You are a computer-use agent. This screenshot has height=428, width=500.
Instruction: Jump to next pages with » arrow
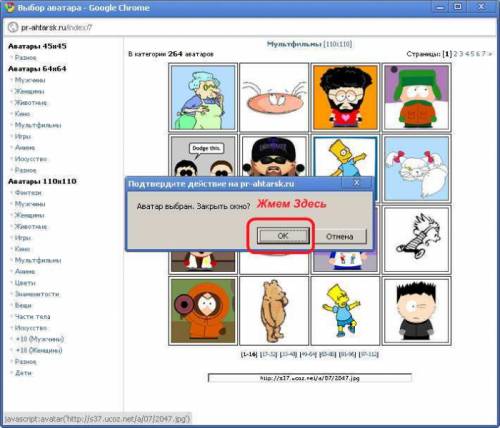(490, 54)
